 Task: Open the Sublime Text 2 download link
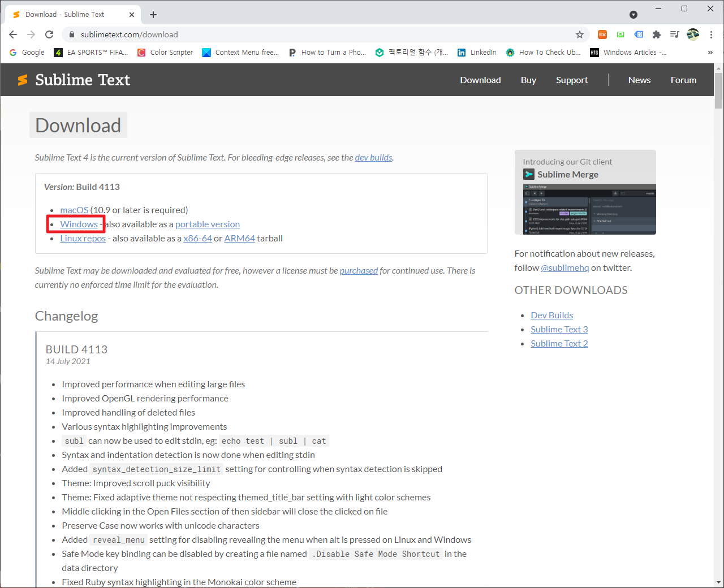click(x=559, y=344)
